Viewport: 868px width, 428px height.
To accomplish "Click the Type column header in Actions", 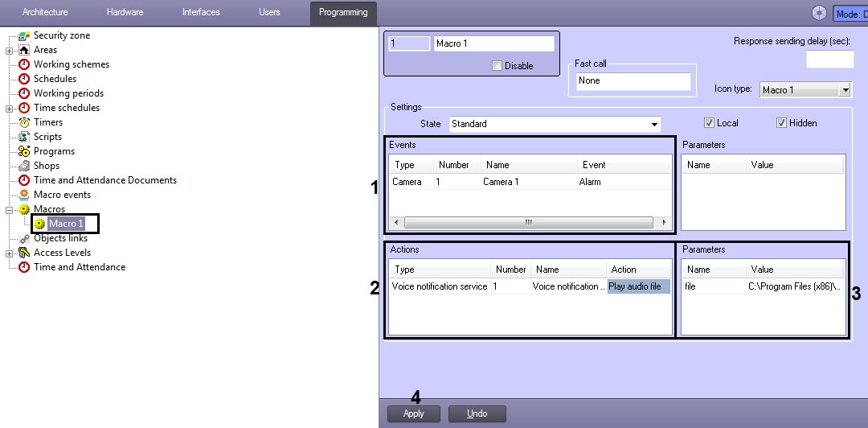I will (440, 270).
